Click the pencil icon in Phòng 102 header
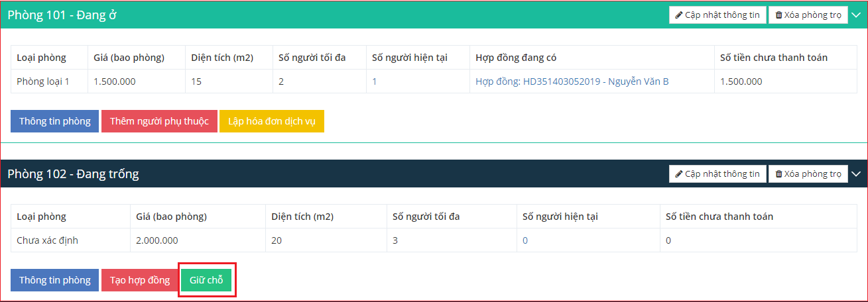The height and width of the screenshot is (302, 868). click(x=679, y=174)
